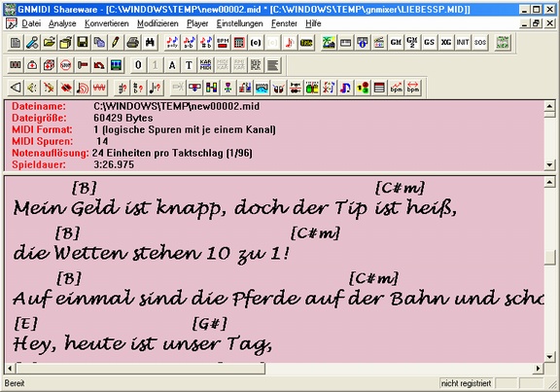This screenshot has height=392, width=560.
Task: Open the Konvertieren menu
Action: tap(106, 23)
